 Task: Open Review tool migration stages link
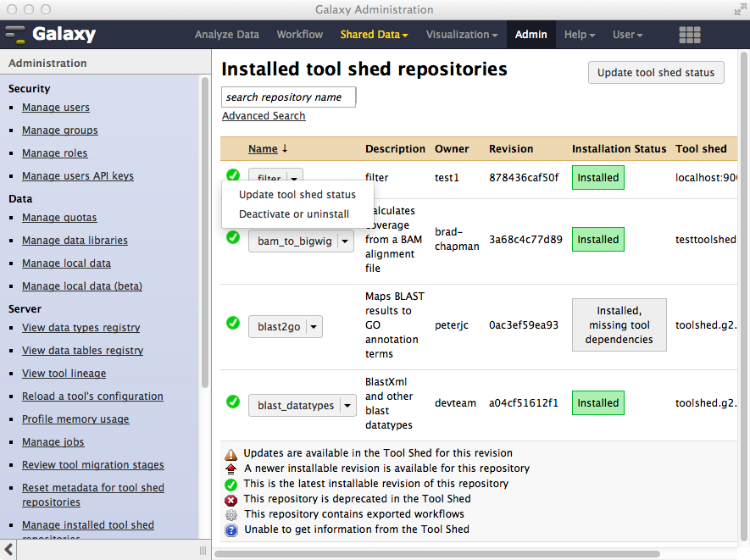(x=93, y=465)
